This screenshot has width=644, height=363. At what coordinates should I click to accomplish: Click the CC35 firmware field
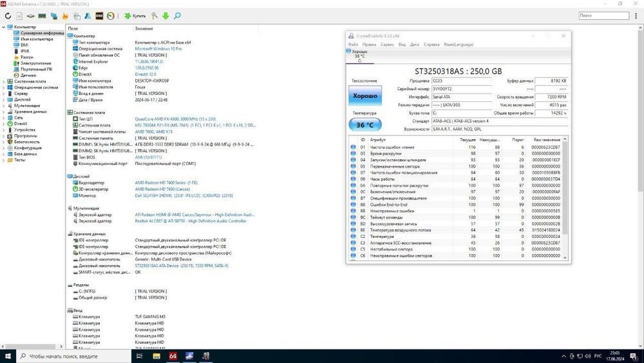[x=461, y=81]
